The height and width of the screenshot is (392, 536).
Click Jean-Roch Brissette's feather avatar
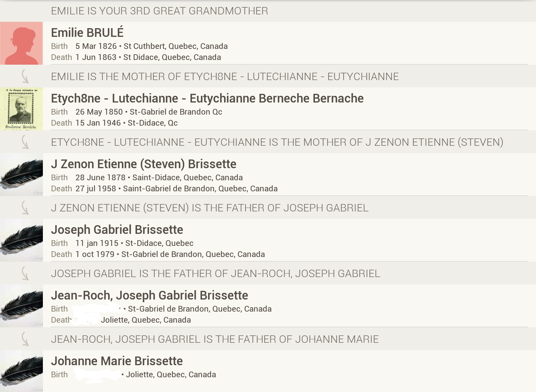point(21,306)
